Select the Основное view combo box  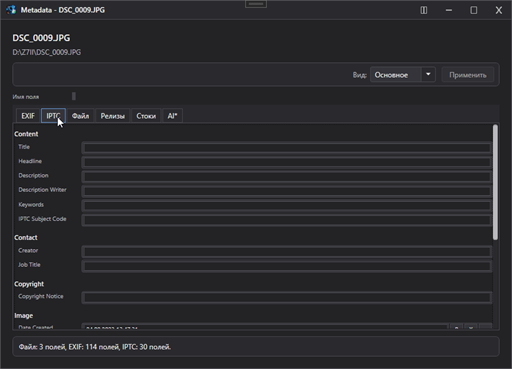pyautogui.click(x=403, y=74)
